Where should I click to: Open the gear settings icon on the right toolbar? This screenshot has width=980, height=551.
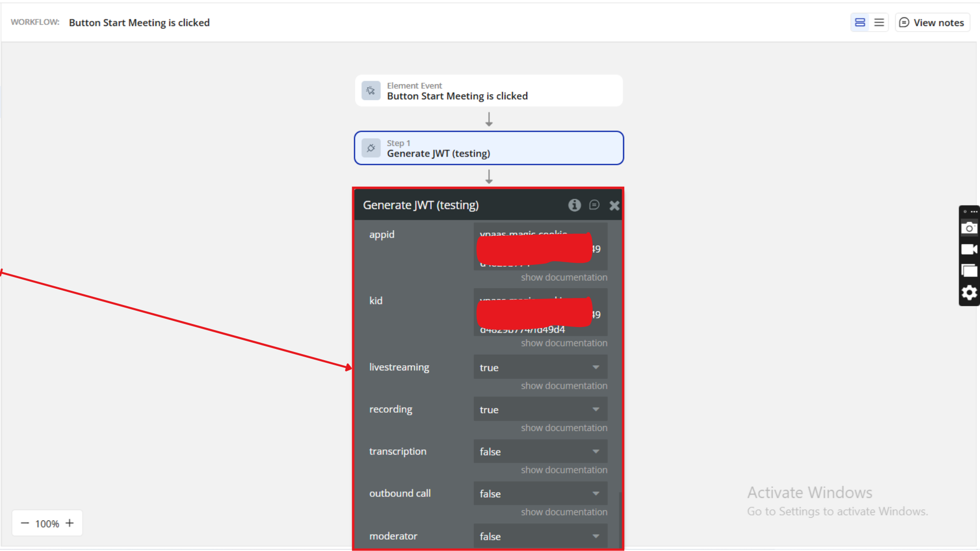(x=969, y=293)
